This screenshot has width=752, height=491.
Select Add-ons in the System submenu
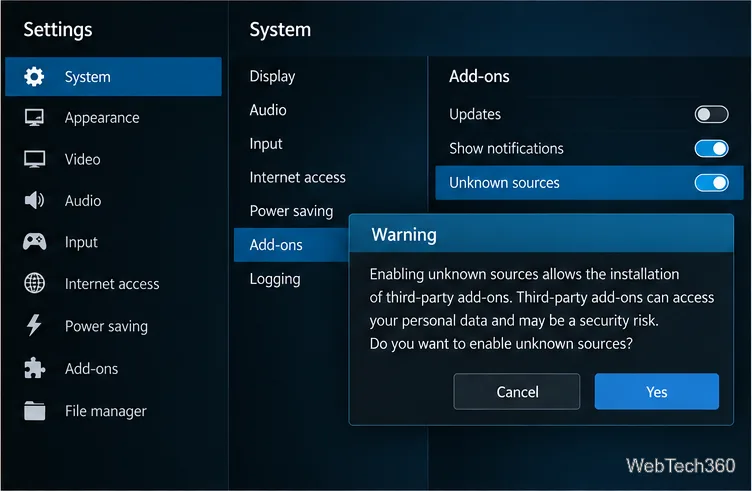[291, 245]
